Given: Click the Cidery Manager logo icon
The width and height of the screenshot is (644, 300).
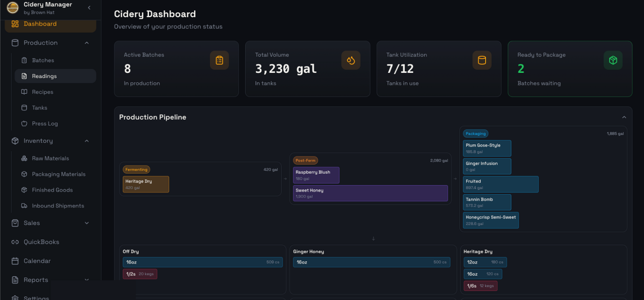Looking at the screenshot, I should [x=12, y=7].
